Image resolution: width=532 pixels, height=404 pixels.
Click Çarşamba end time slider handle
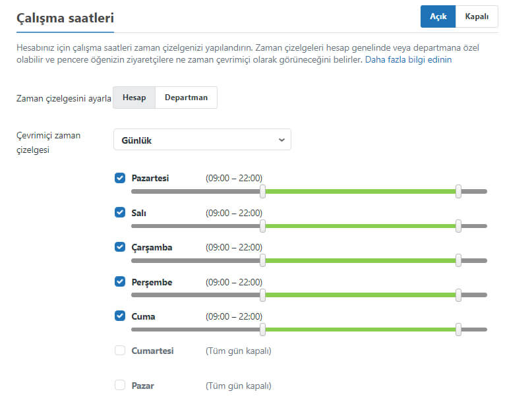tap(459, 260)
